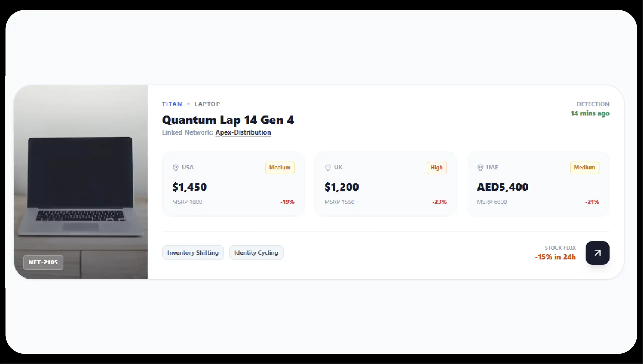Click the -15% in 24h stock flux
Image resolution: width=643 pixels, height=364 pixels.
[x=555, y=257]
